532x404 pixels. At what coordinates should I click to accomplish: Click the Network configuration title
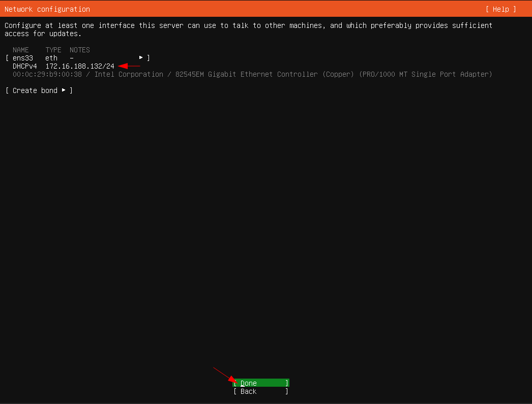point(47,9)
